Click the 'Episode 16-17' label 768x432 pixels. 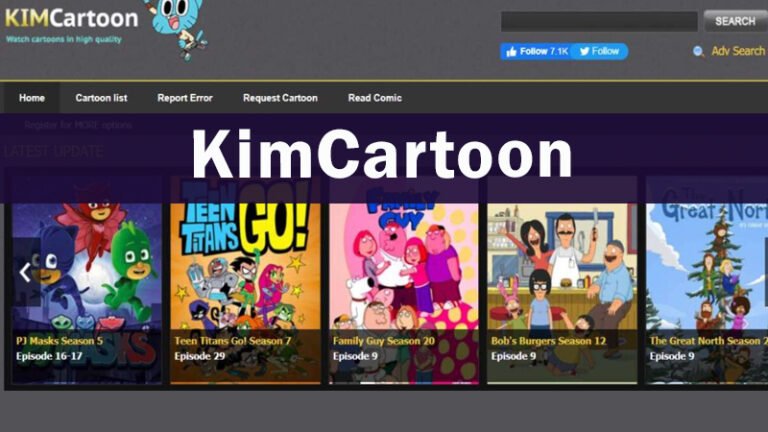tap(49, 356)
